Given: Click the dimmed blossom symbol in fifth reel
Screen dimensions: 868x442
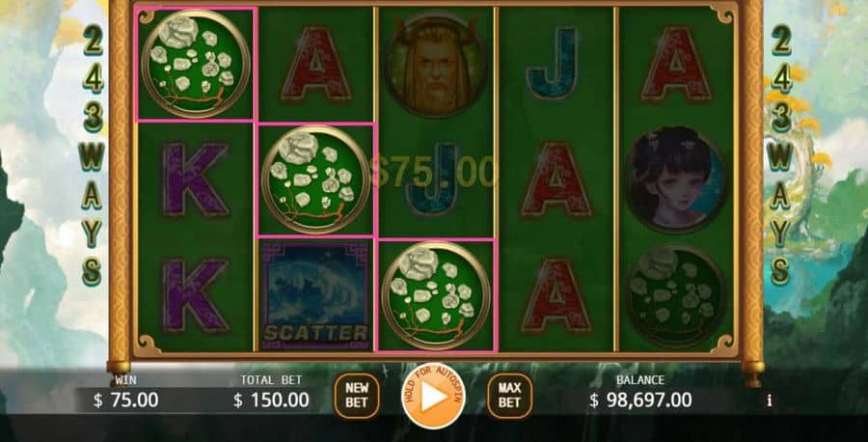Looking at the screenshot, I should [676, 296].
